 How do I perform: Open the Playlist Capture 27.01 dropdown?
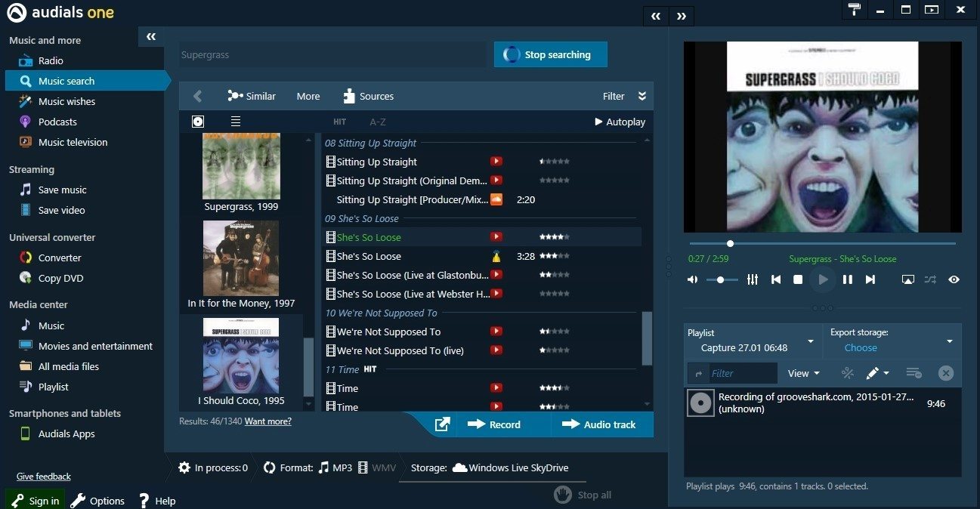click(x=752, y=341)
